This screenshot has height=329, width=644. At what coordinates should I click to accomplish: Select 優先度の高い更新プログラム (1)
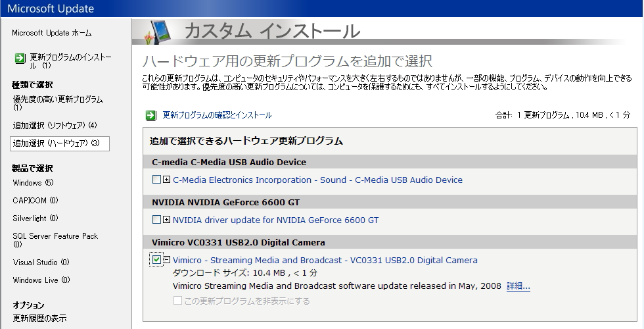[58, 103]
